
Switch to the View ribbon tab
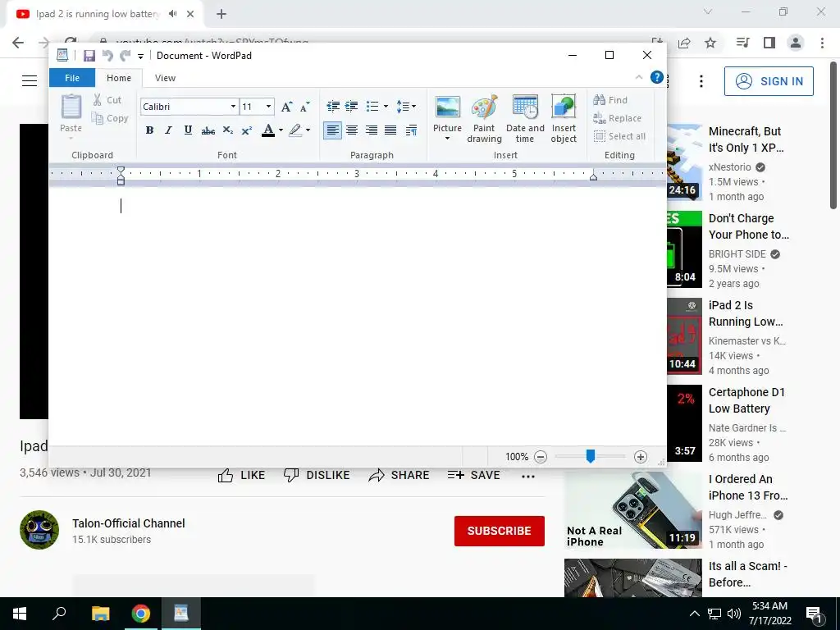pyautogui.click(x=165, y=78)
